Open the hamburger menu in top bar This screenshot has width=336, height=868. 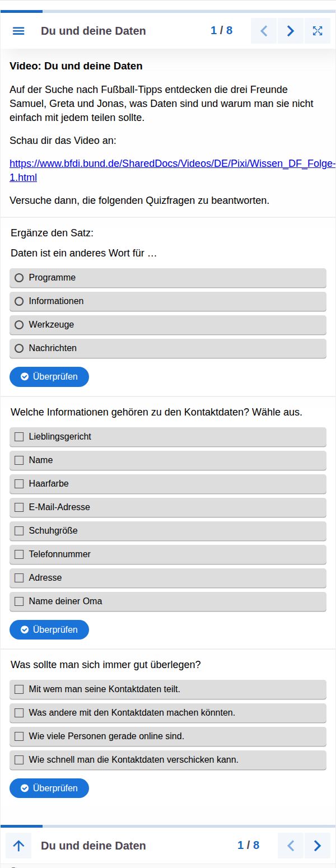click(x=18, y=31)
